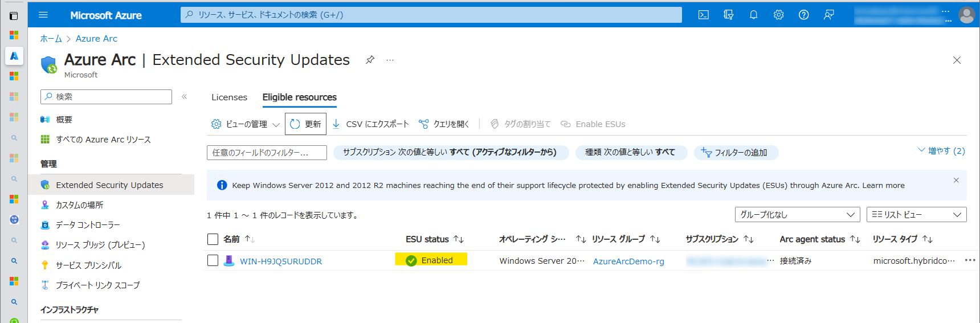The height and width of the screenshot is (323, 980).
Task: Open the row's ellipsis context menu
Action: (970, 260)
